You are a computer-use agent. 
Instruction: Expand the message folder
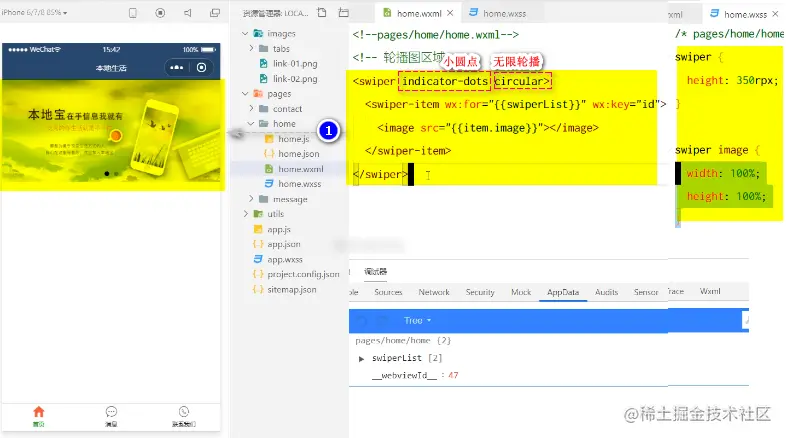[x=251, y=199]
